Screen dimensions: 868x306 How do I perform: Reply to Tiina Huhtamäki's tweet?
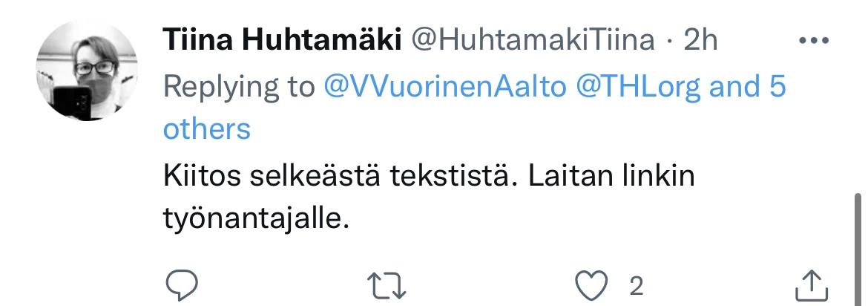(x=180, y=284)
